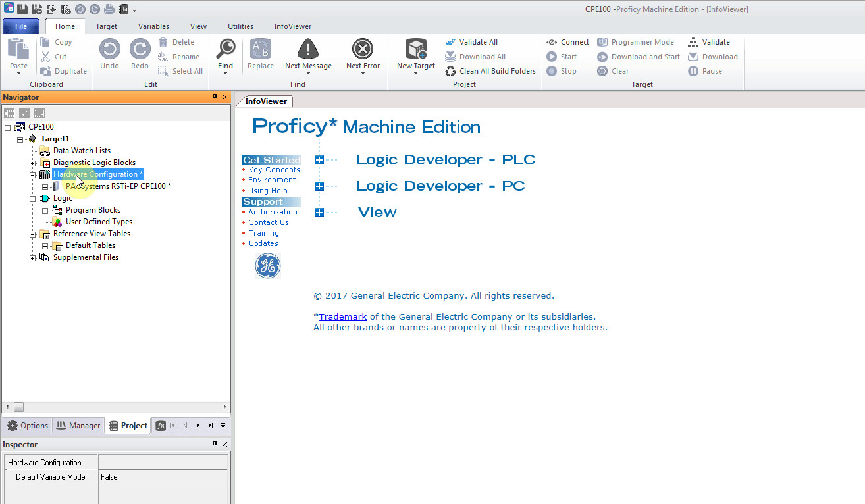Viewport: 865px width, 504px height.
Task: Click the Clear icon in Target group
Action: (602, 71)
